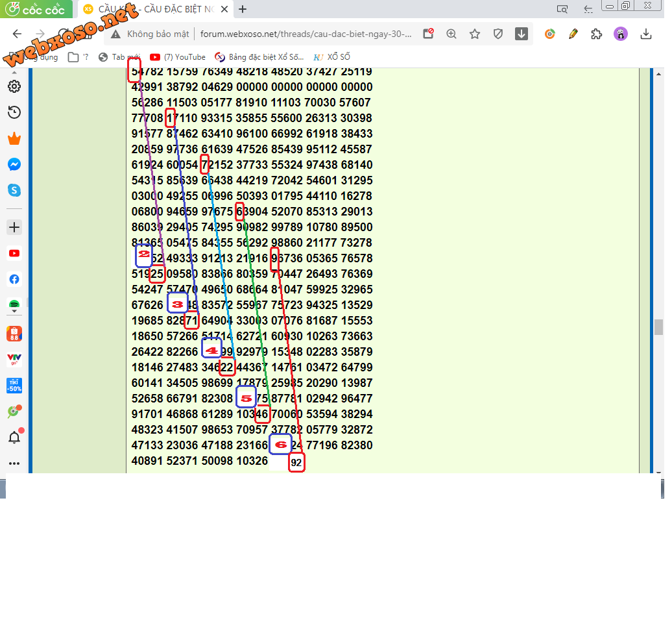Open Messenger from the left sidebar
The image size is (672, 618).
coord(14,165)
